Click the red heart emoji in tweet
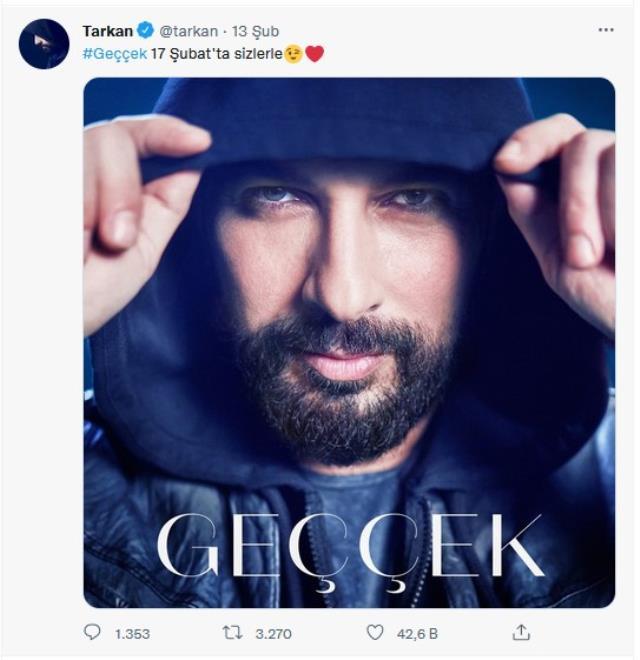 tap(314, 54)
